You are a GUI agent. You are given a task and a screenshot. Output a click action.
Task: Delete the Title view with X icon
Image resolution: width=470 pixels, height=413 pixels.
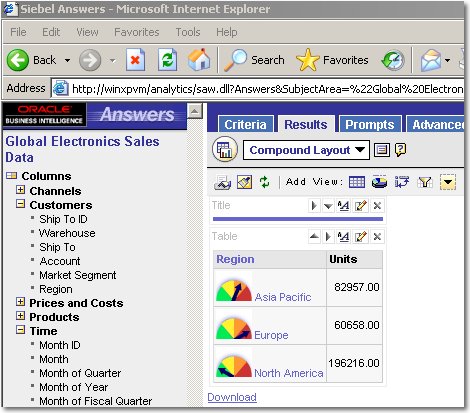(377, 206)
